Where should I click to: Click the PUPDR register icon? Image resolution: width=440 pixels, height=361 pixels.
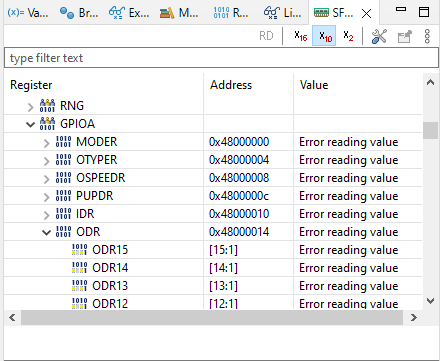(63, 196)
